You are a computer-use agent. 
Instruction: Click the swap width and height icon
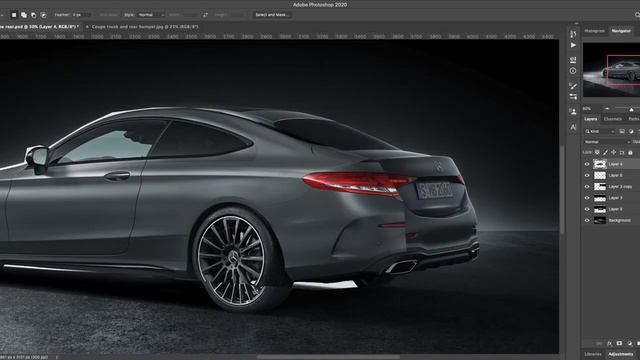coord(205,15)
